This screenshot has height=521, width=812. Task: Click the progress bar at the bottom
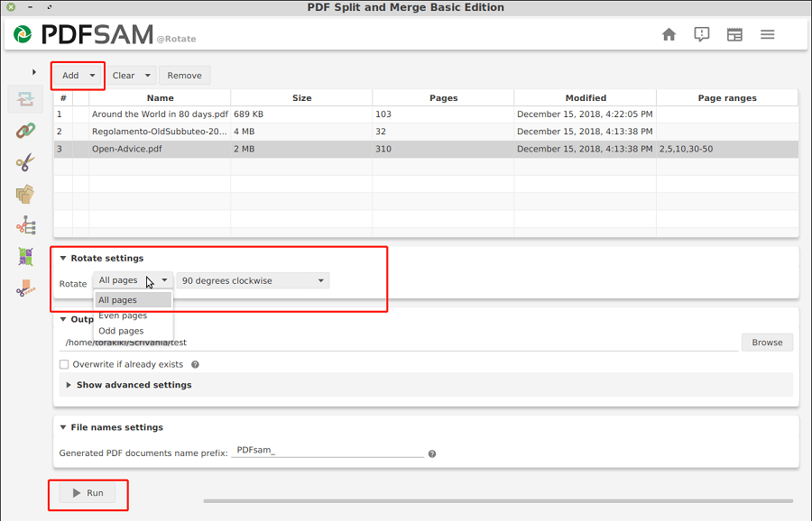[x=497, y=500]
